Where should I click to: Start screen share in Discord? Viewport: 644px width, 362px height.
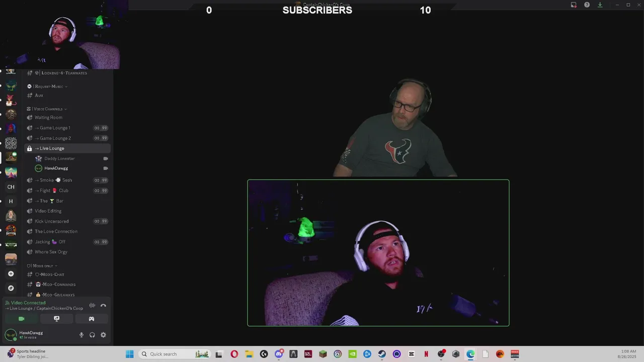(x=56, y=319)
